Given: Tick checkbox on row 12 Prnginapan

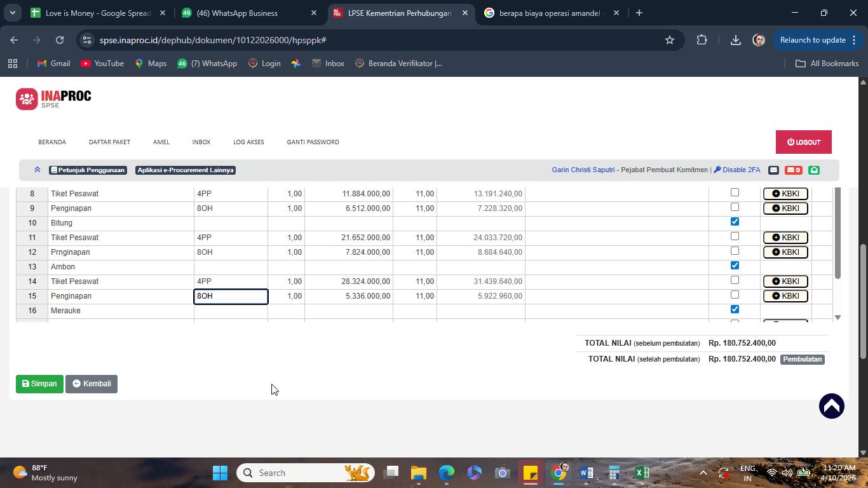Looking at the screenshot, I should tap(735, 251).
